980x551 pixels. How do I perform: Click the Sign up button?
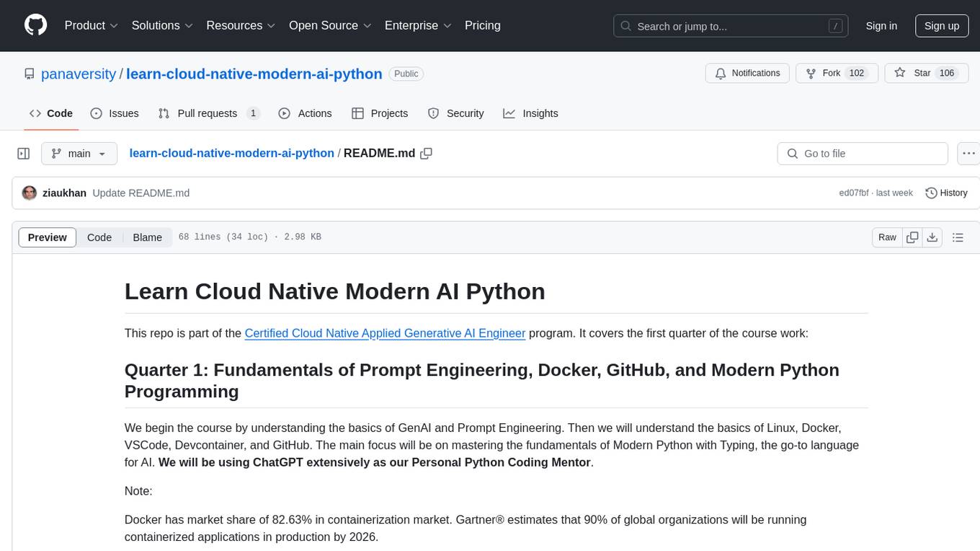(x=942, y=26)
